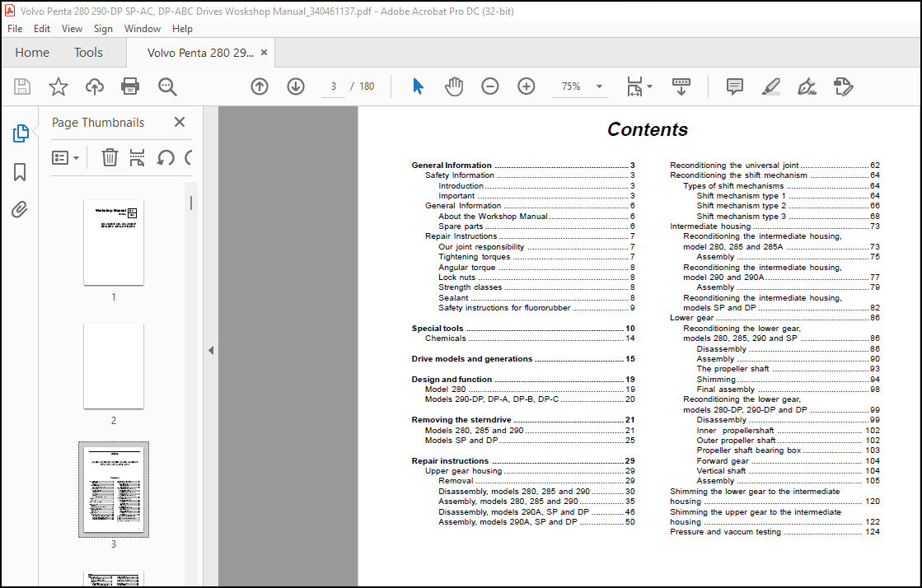This screenshot has height=588, width=922.
Task: Open the Bookmarks sidebar icon
Action: tap(20, 171)
